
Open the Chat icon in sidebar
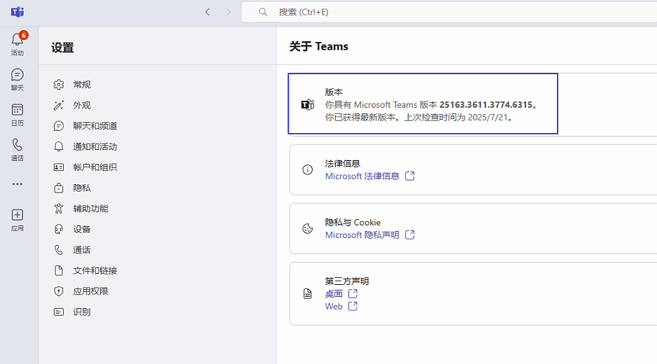point(17,75)
